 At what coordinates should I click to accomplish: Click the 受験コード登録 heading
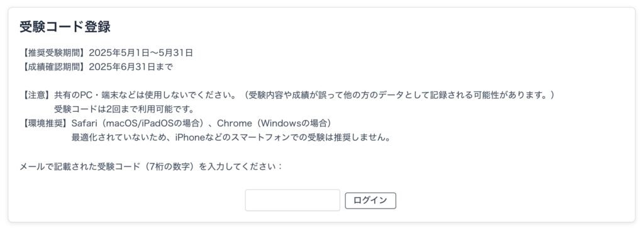coord(65,26)
